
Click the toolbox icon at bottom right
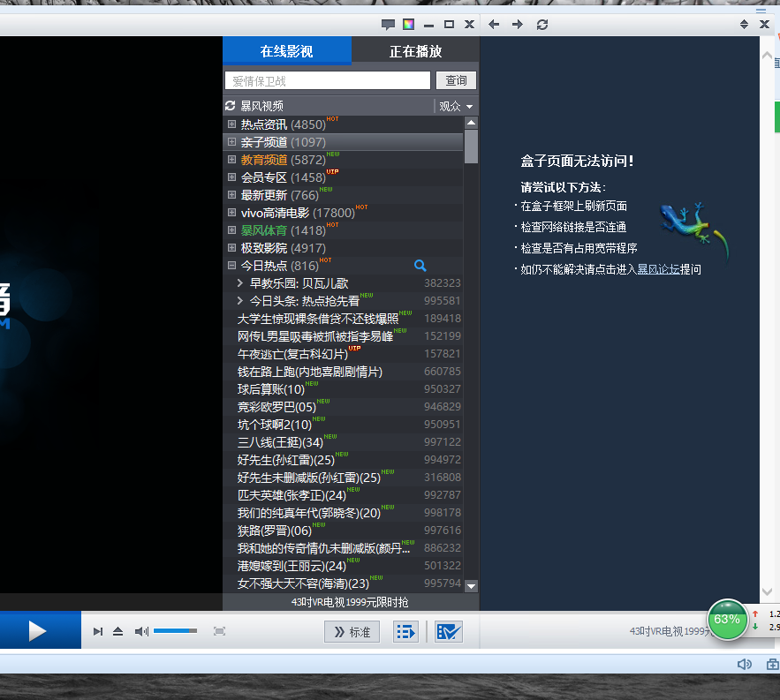point(773,664)
